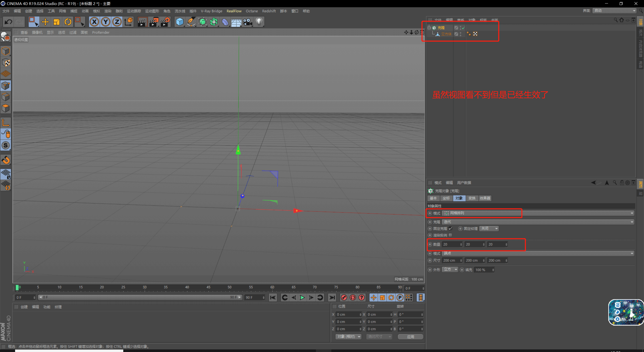This screenshot has height=352, width=644.
Task: Open the 网格排列 mode dropdown
Action: coord(538,213)
